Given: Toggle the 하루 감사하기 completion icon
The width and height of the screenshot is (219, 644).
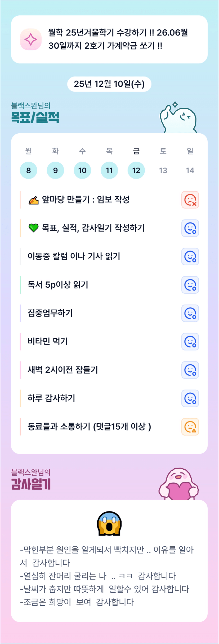Looking at the screenshot, I should pyautogui.click(x=190, y=398).
